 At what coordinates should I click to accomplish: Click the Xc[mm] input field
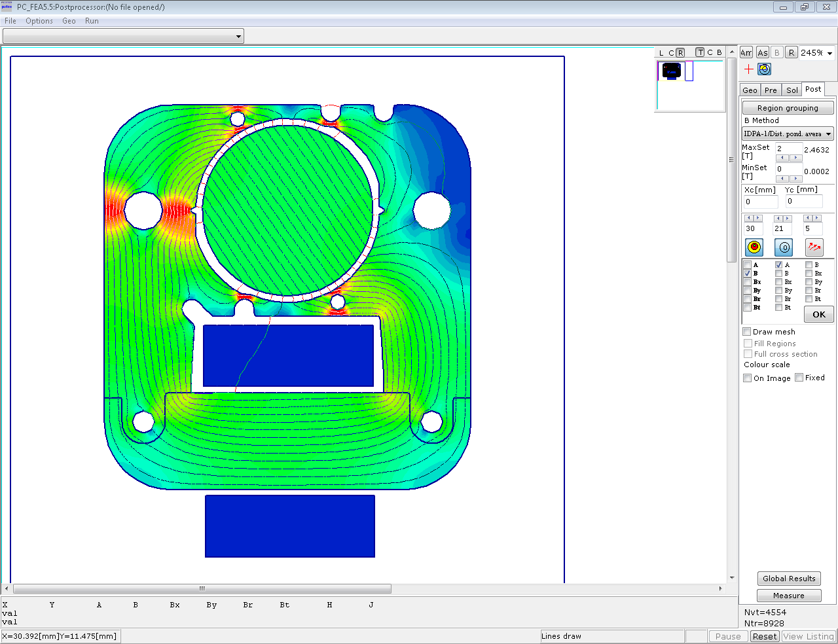[x=761, y=202]
